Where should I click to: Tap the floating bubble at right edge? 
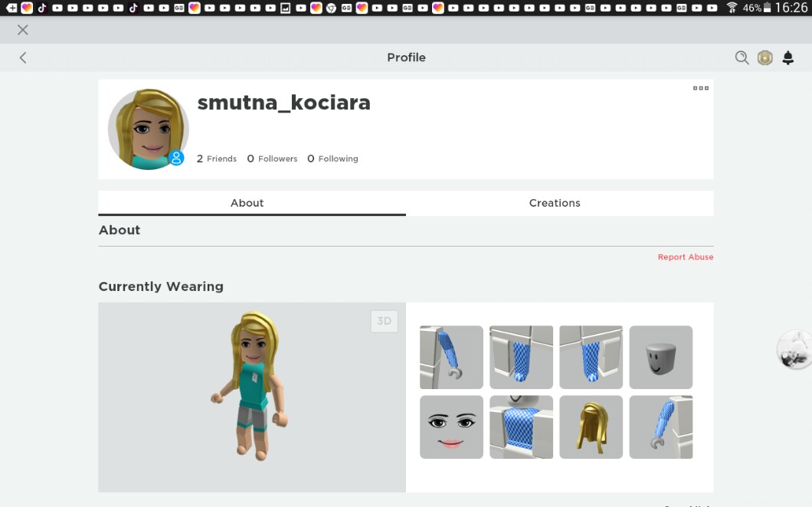794,349
